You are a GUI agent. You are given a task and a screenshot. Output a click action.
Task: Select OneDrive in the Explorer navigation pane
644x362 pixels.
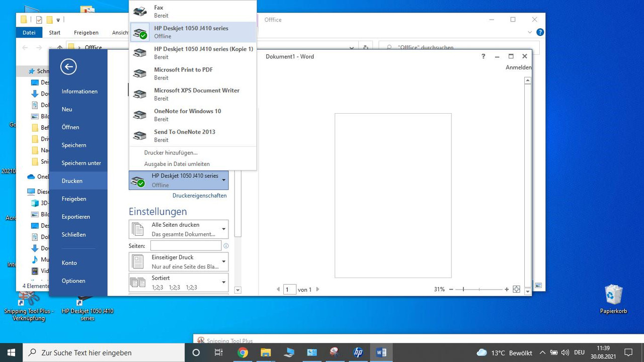(39, 176)
